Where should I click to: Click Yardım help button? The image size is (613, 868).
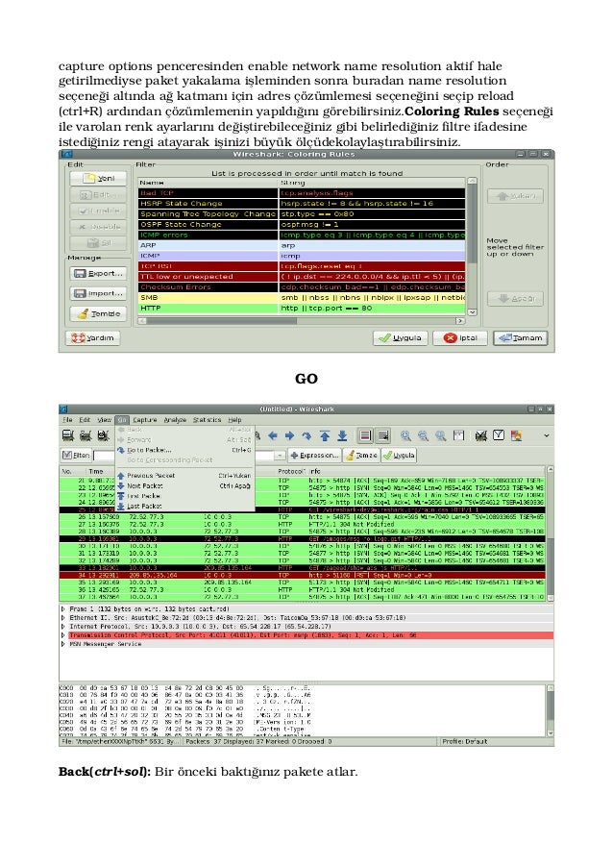tap(92, 337)
